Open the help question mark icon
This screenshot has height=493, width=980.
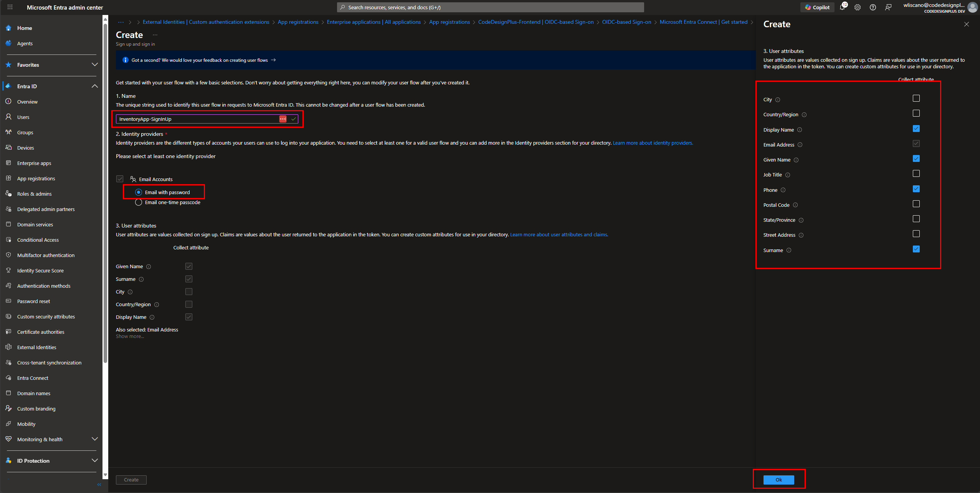pyautogui.click(x=873, y=7)
